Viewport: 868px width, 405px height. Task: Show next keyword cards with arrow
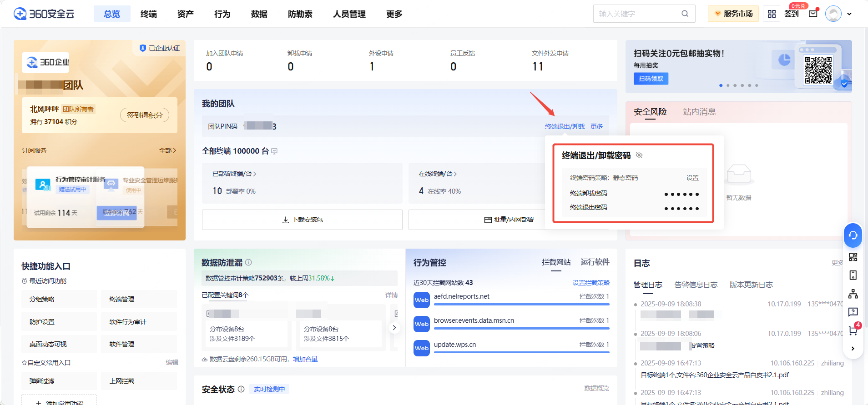pyautogui.click(x=394, y=328)
